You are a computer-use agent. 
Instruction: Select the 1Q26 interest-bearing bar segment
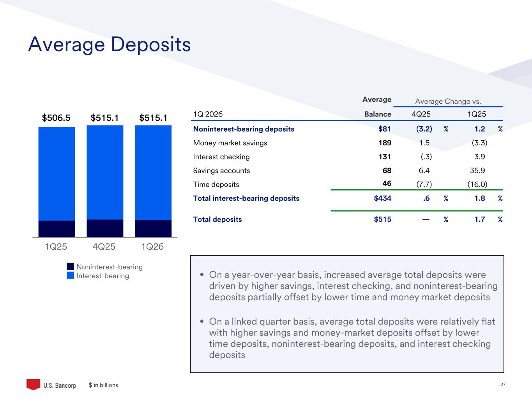pyautogui.click(x=153, y=172)
